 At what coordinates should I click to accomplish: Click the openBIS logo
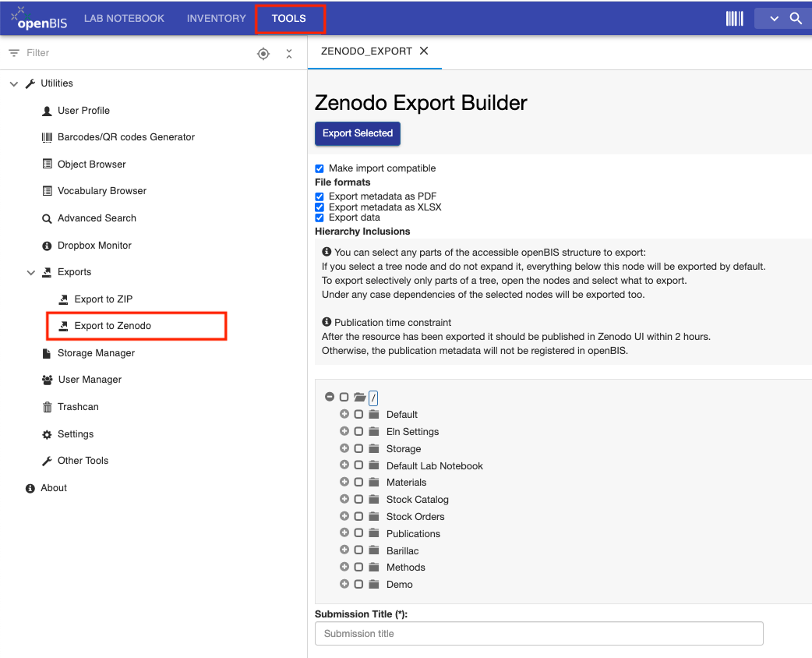(40, 18)
